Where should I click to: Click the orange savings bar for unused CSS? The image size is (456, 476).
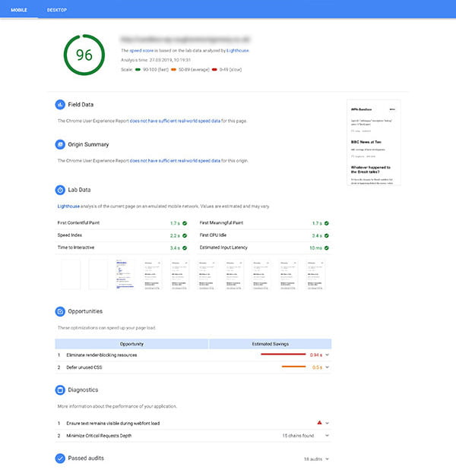click(293, 367)
